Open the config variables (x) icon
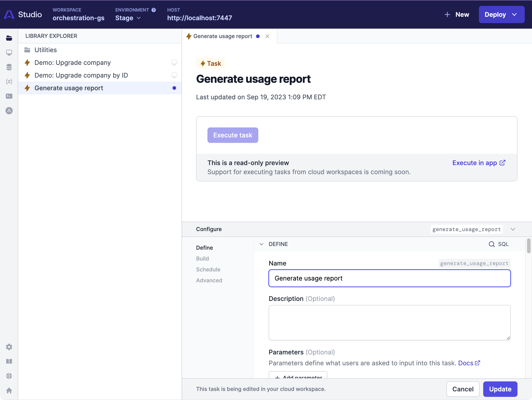The height and width of the screenshot is (400, 532). click(9, 81)
